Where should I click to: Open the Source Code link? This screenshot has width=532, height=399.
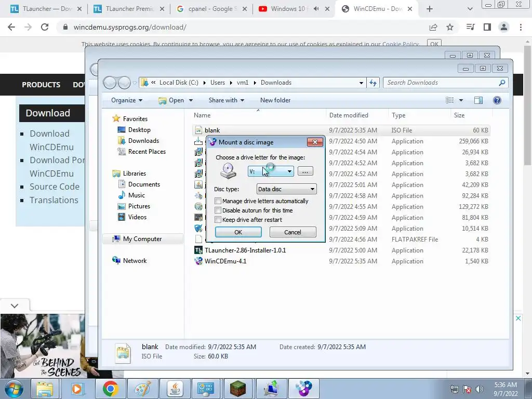coord(54,187)
